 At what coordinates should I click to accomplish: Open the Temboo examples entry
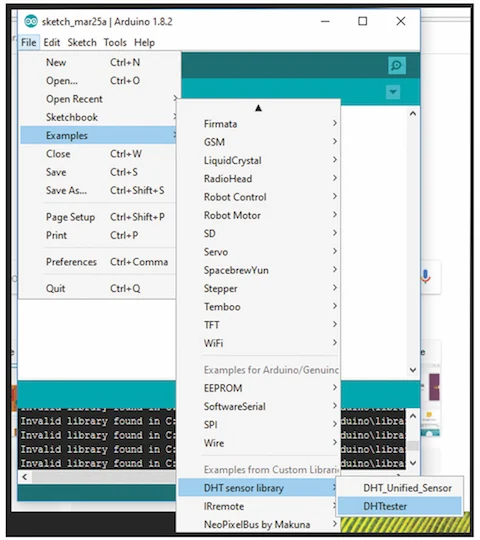tap(259, 306)
